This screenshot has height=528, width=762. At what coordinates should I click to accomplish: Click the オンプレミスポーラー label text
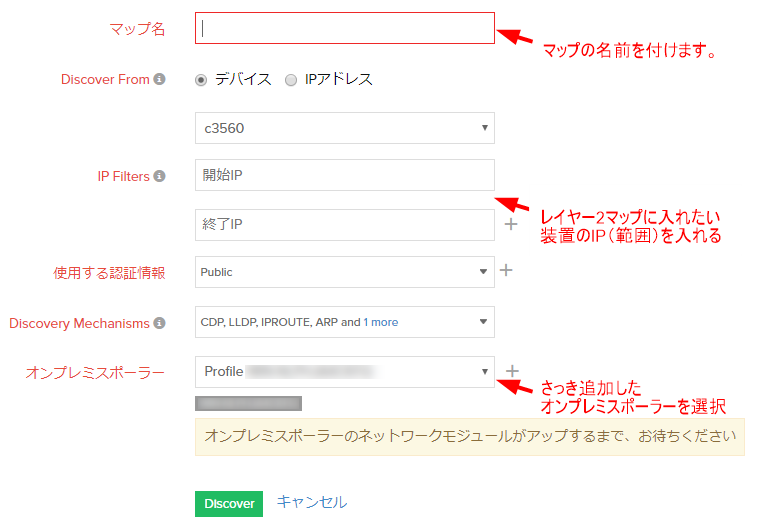95,373
